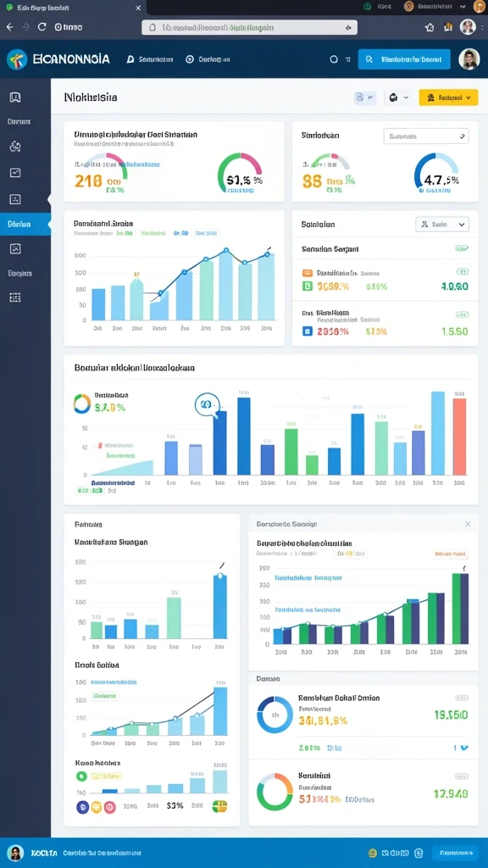488x868 pixels.
Task: Click the colorful app logo in the header
Action: pos(17,59)
